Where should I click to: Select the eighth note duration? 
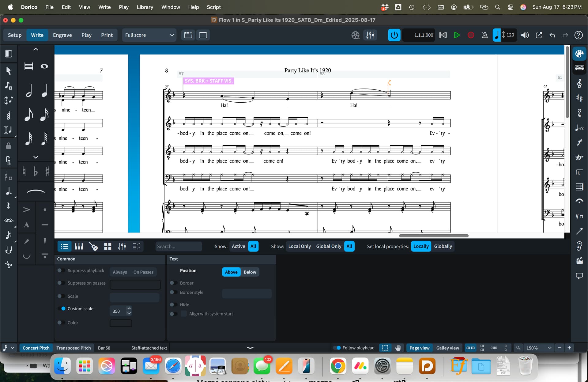[x=29, y=115]
